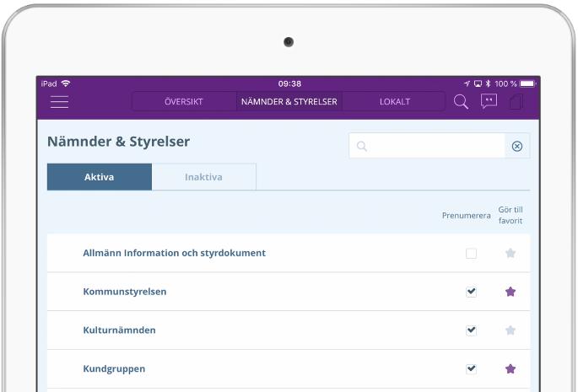Open Kundgruppen entry
578x392 pixels.
click(114, 368)
